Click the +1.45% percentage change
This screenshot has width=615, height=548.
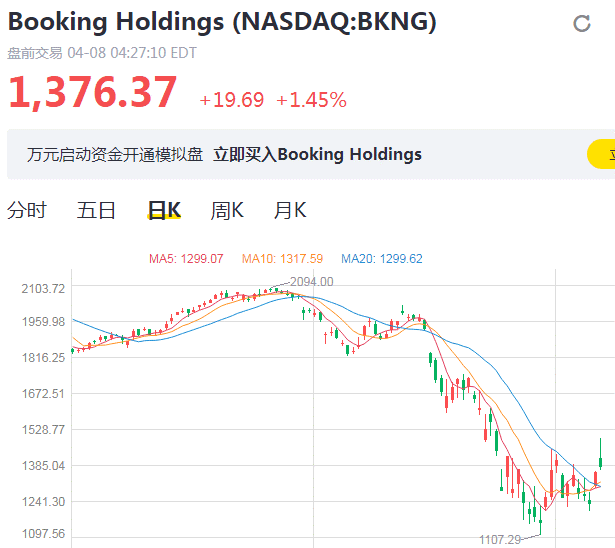[x=311, y=100]
